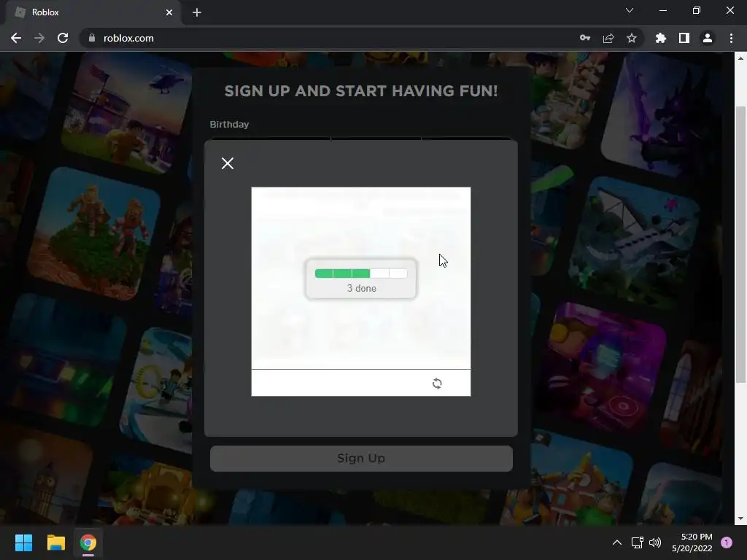Open the volume tray icon
The width and height of the screenshot is (747, 560).
point(655,542)
